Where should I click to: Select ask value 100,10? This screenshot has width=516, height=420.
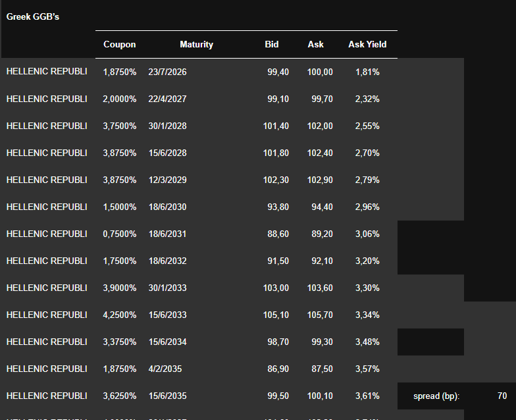[x=320, y=396]
